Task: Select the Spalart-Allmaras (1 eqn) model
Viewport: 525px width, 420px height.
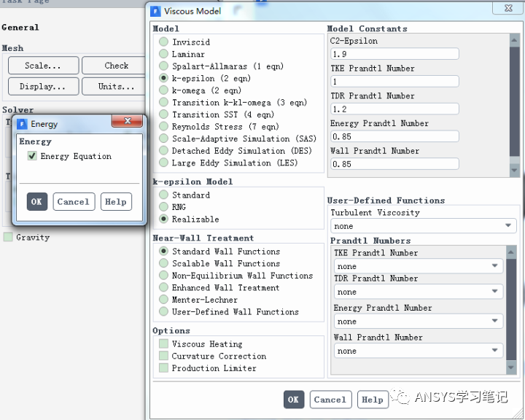Action: [x=163, y=66]
